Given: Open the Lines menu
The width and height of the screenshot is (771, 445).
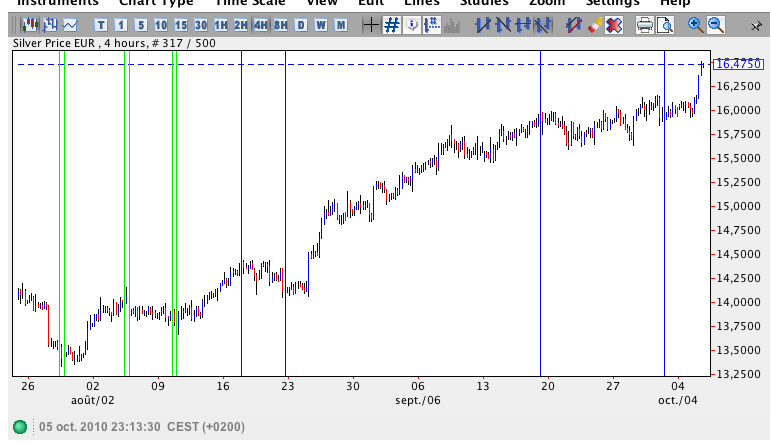Looking at the screenshot, I should click(x=422, y=3).
